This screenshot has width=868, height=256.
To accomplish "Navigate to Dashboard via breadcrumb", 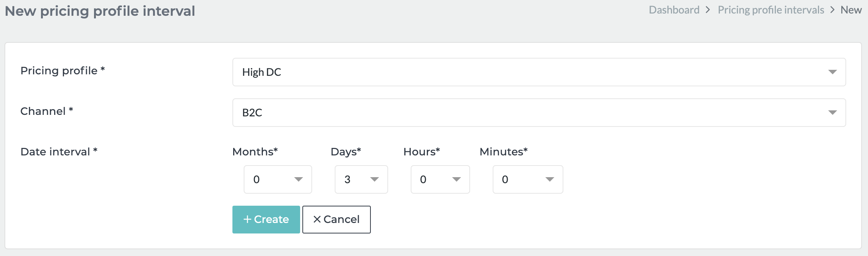I will tap(674, 9).
